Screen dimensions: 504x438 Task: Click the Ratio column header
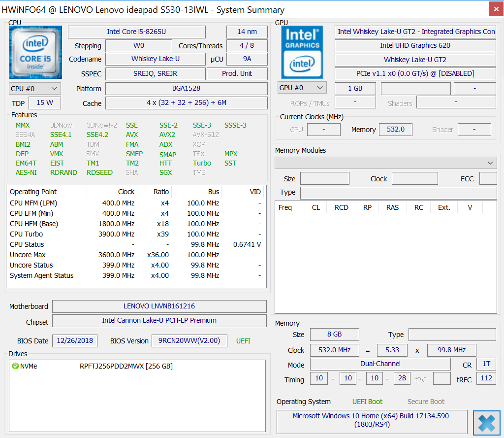tap(155, 192)
